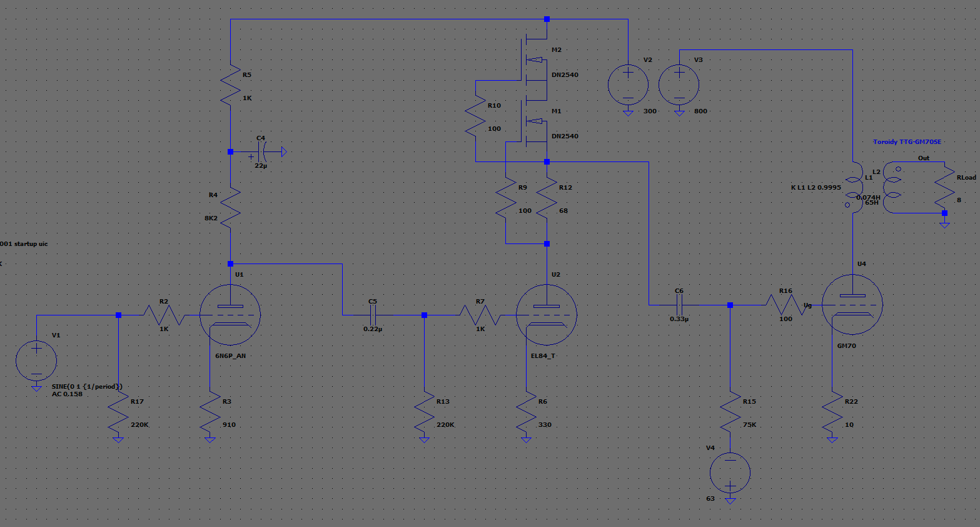
Task: Select the R4 8K2 plate resistor
Action: pyautogui.click(x=230, y=207)
